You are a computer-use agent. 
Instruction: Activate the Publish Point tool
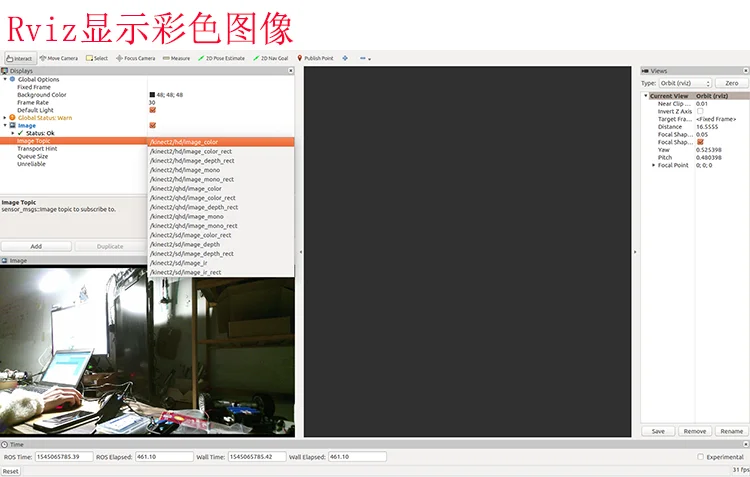315,58
